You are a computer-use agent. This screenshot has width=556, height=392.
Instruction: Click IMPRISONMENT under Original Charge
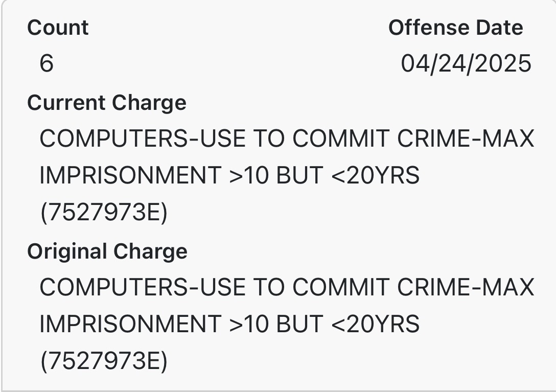tap(130, 324)
